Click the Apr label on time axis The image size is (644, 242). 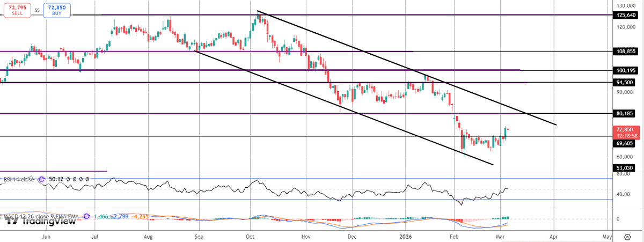[x=553, y=236]
